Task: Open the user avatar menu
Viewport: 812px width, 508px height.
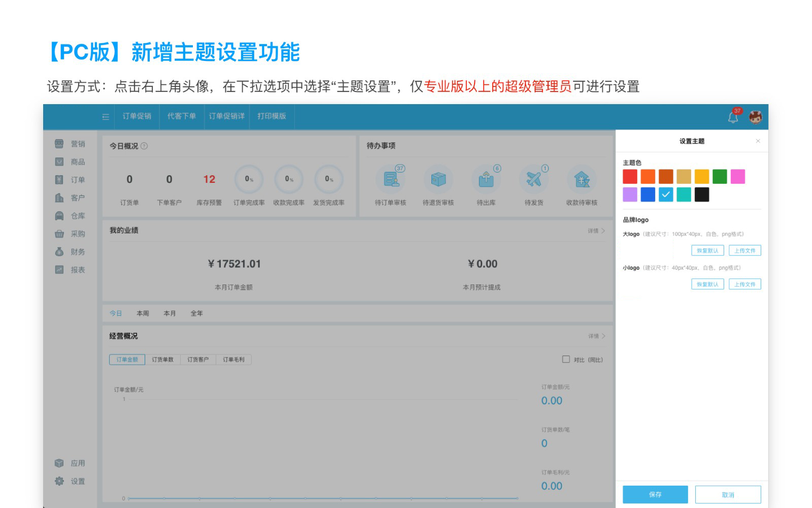Action: 756,117
